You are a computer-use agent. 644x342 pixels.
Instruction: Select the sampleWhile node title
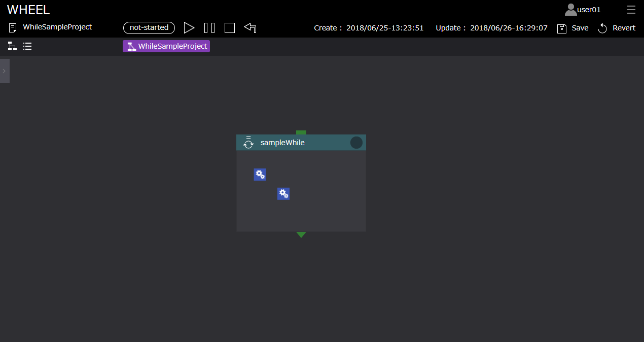pos(282,143)
